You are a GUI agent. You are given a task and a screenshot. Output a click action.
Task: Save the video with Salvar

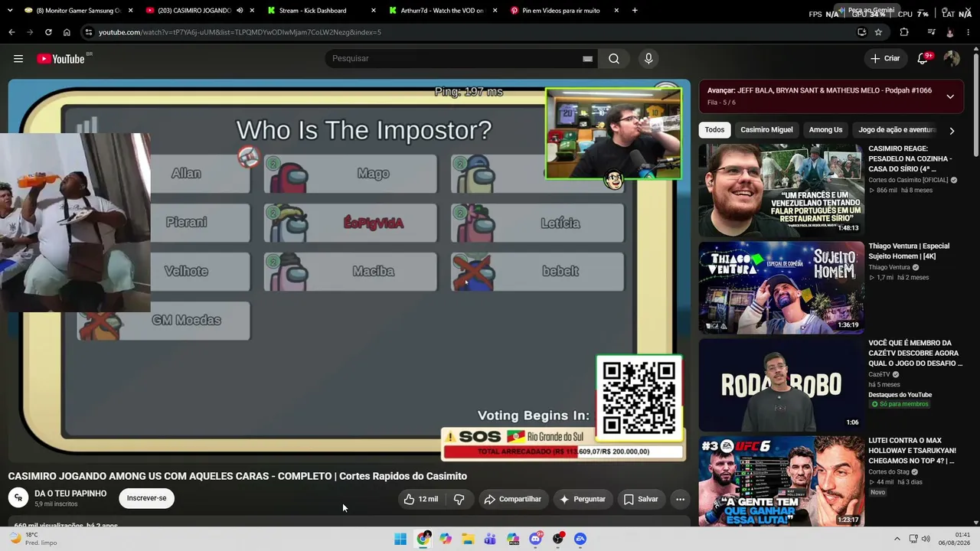coord(641,499)
